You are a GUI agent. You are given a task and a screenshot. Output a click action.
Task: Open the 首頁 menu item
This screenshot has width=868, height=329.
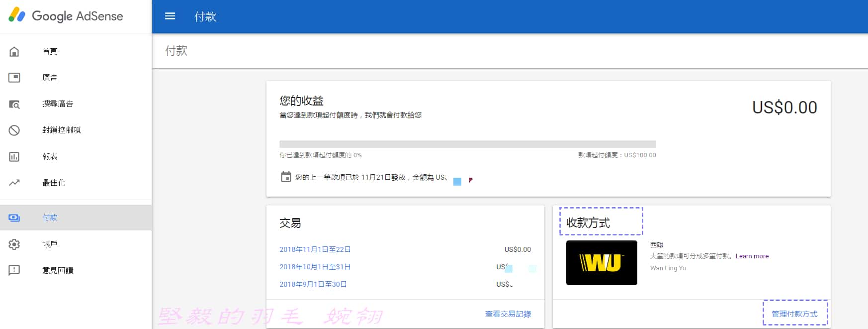pyautogui.click(x=50, y=51)
